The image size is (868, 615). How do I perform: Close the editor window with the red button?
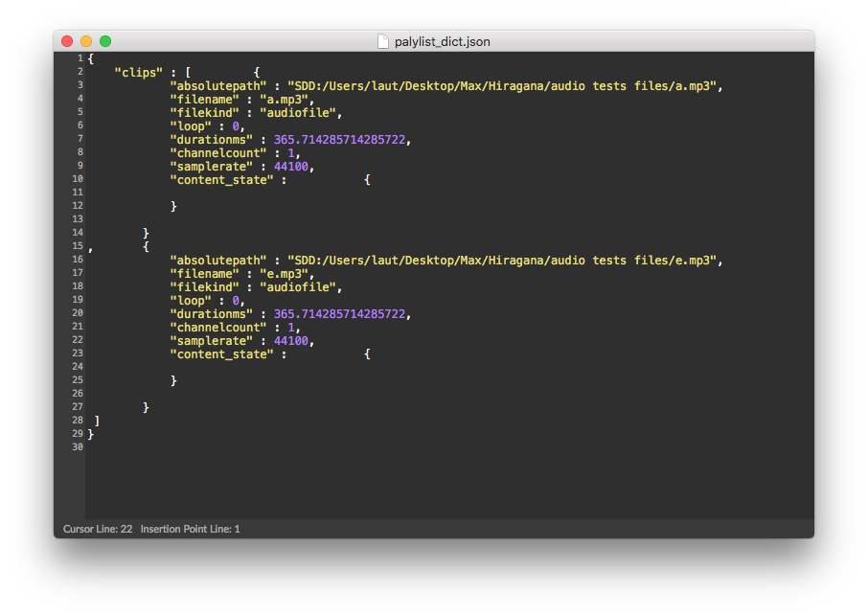pos(67,41)
